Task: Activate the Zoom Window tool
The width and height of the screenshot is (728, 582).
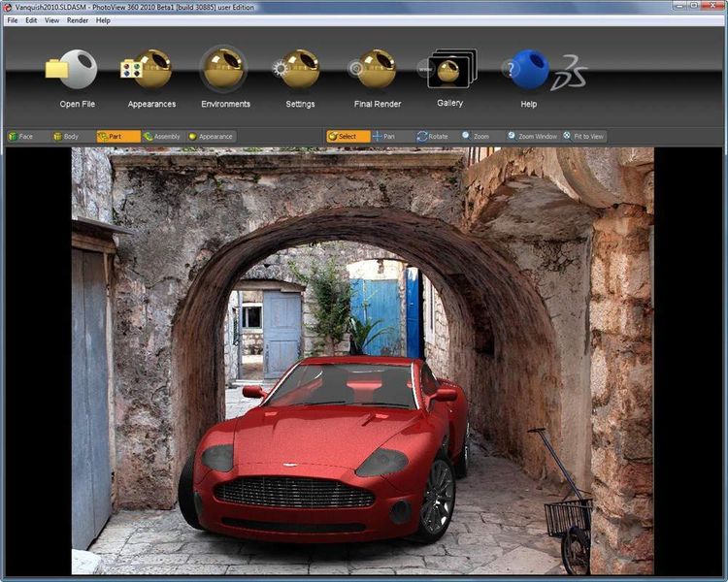Action: [x=533, y=137]
